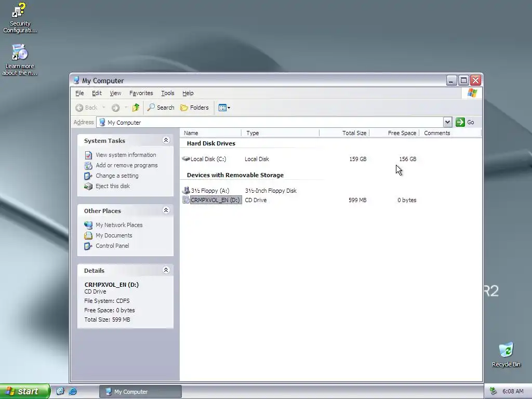532x399 pixels.
Task: Click the Change a setting icon
Action: [x=88, y=176]
